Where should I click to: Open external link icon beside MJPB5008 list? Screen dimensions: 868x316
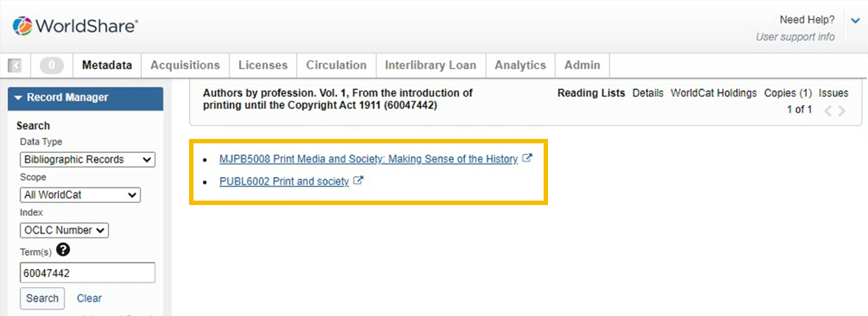(527, 158)
